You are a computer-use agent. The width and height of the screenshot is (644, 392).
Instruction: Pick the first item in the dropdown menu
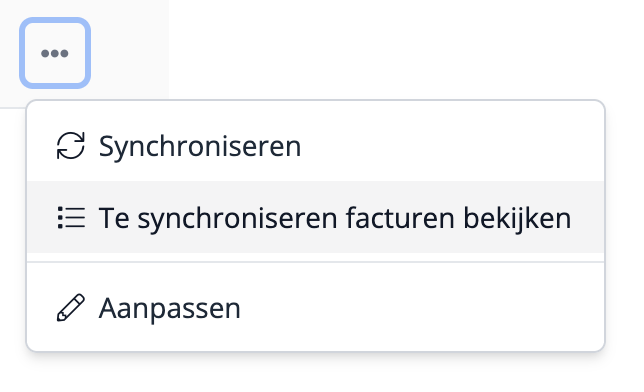point(315,145)
